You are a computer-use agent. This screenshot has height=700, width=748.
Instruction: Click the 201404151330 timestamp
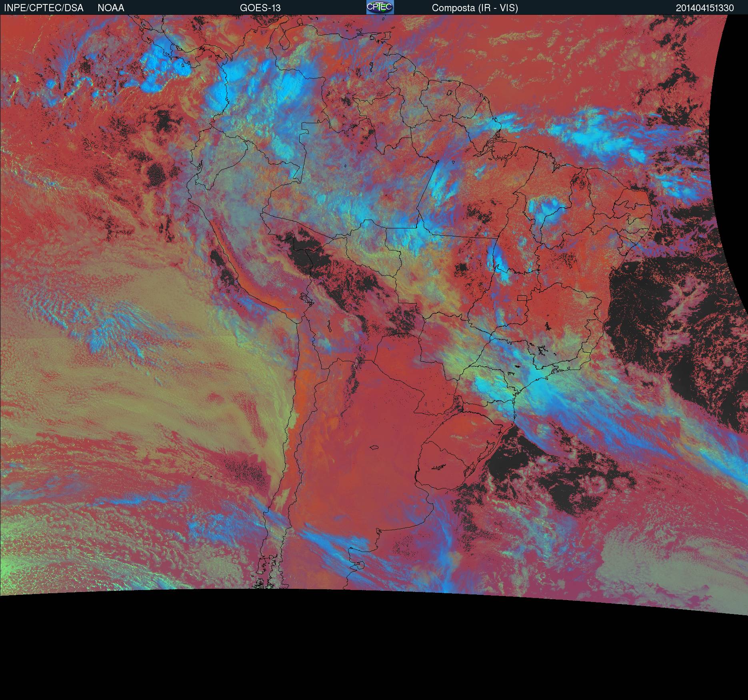(705, 8)
